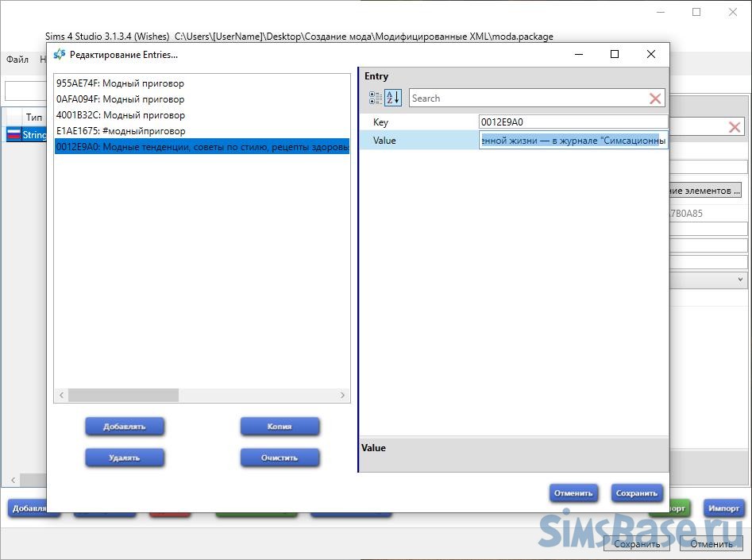Select entry 955AE74F: Модный приговор

tap(120, 83)
